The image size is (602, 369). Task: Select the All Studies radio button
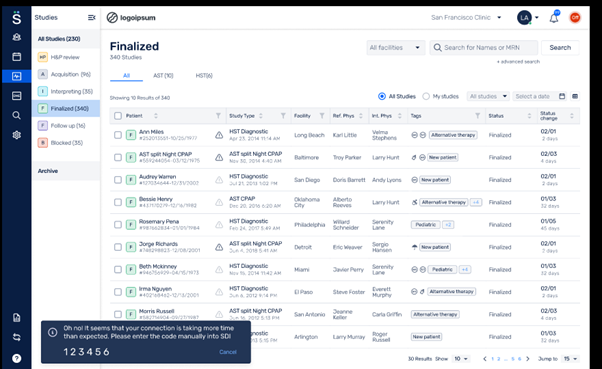coord(382,96)
